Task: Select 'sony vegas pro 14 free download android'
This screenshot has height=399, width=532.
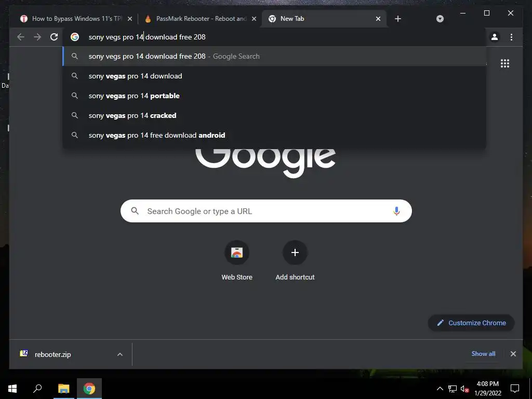Action: coord(274,135)
